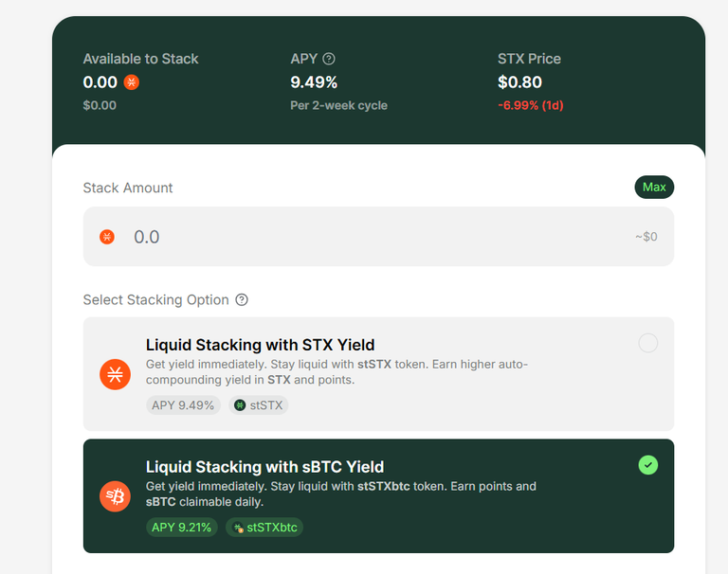Click the Max button
This screenshot has height=574, width=728.
point(654,187)
